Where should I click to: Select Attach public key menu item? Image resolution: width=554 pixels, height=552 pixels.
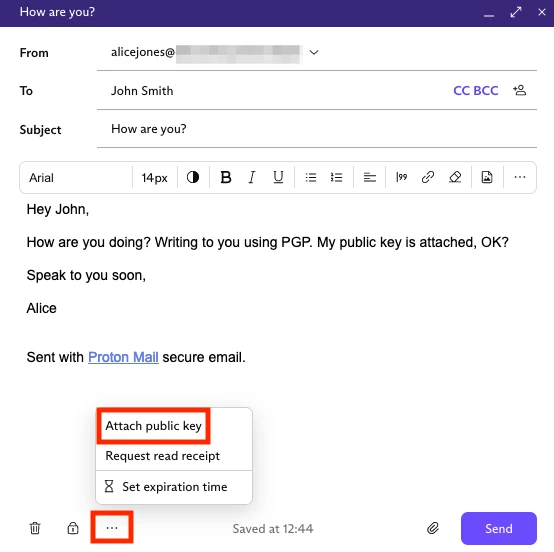pyautogui.click(x=153, y=426)
